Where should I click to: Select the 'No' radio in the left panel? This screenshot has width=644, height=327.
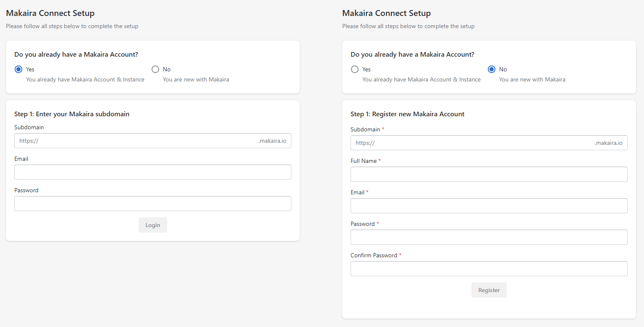(x=155, y=69)
